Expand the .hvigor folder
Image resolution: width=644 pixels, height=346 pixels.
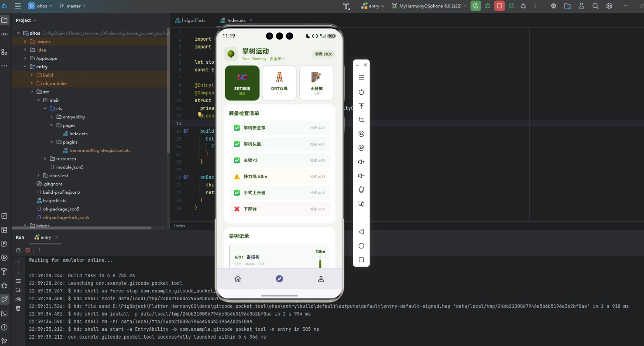pos(25,42)
